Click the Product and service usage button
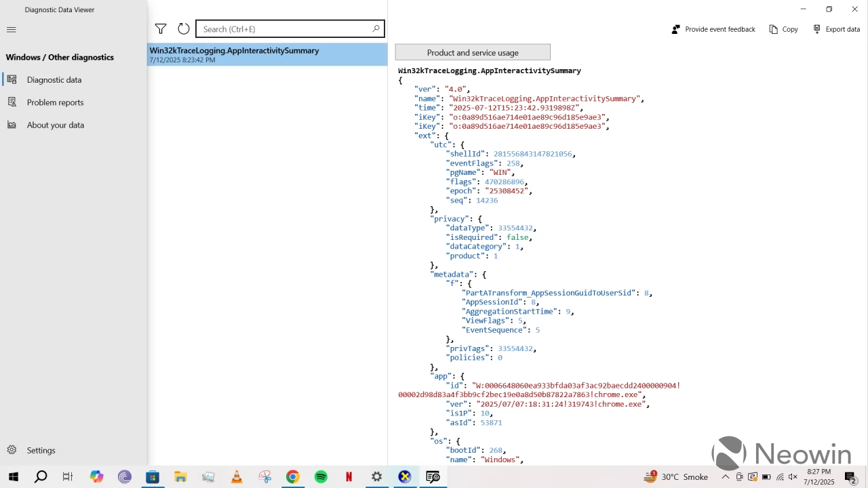The image size is (868, 488). tap(473, 52)
